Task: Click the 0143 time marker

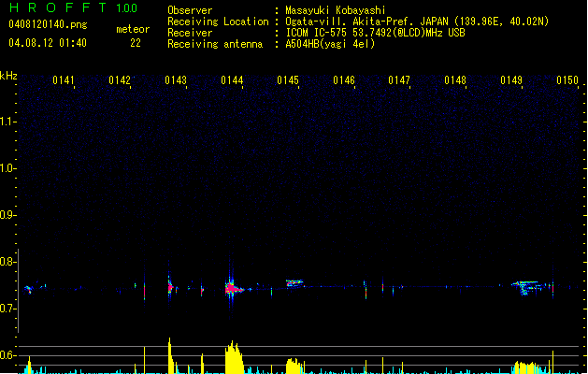Action: (x=176, y=80)
